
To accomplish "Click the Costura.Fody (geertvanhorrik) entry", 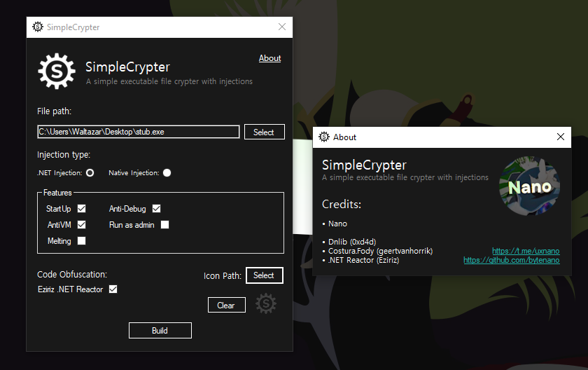I will coord(380,251).
